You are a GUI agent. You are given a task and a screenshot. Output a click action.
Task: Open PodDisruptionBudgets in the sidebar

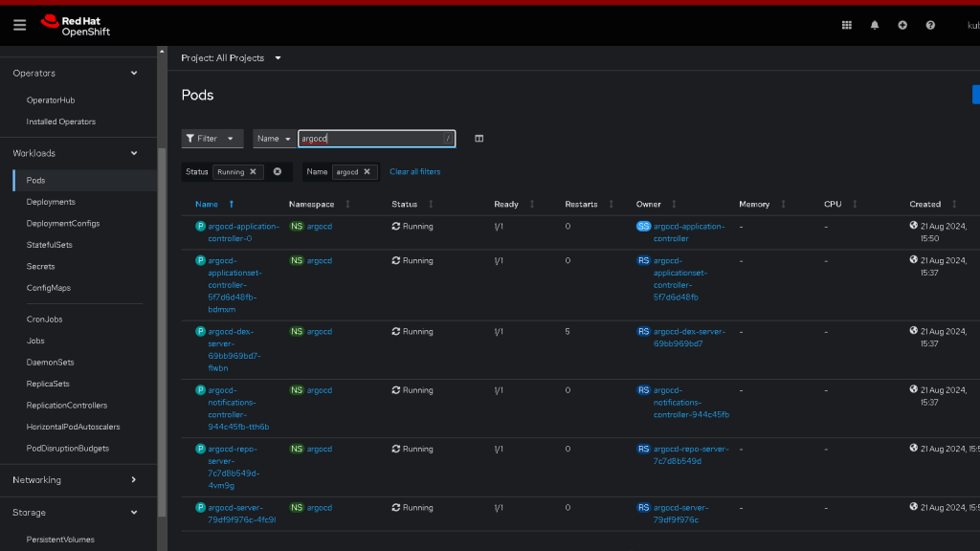tap(68, 449)
